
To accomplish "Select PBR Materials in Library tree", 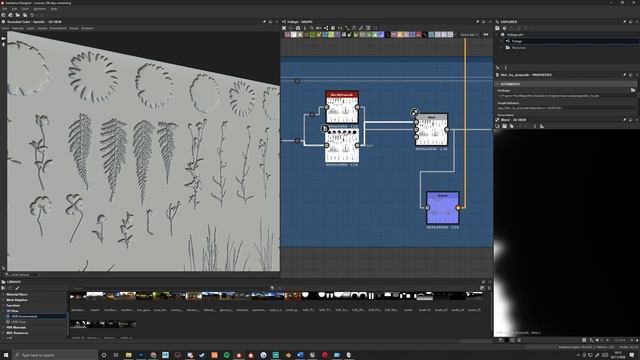I will coord(16,327).
